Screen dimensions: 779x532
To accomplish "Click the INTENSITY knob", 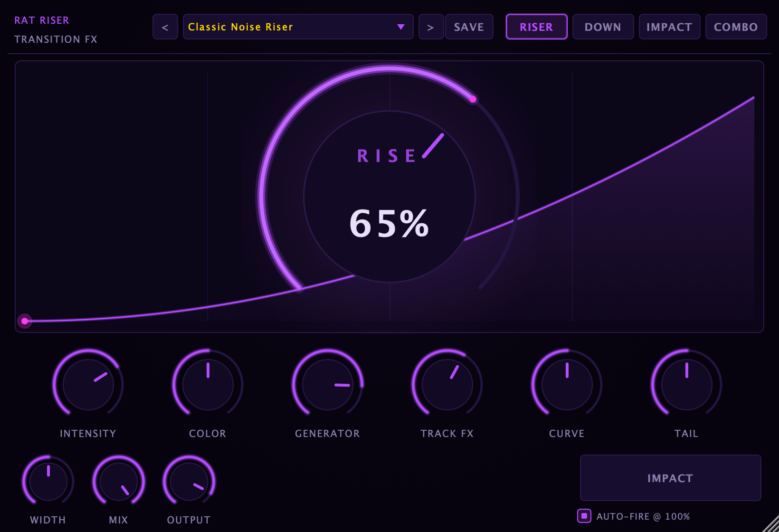I will click(x=88, y=384).
